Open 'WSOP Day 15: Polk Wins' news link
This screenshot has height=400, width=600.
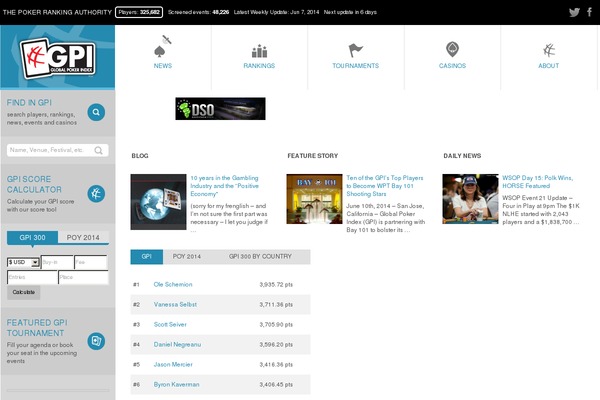[538, 182]
